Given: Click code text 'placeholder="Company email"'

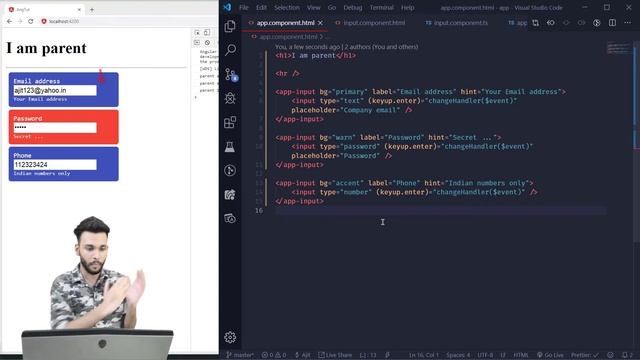Looking at the screenshot, I should (345, 110).
